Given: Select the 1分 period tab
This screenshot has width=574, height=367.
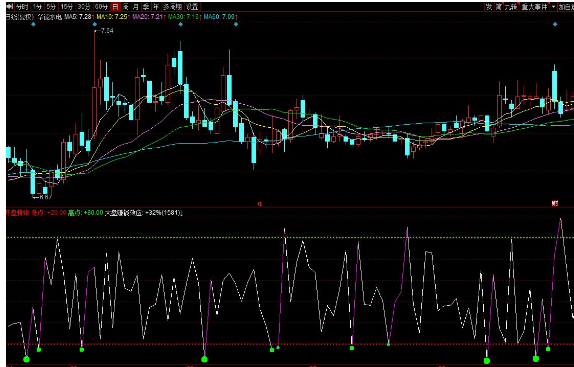Looking at the screenshot, I should point(37,7).
